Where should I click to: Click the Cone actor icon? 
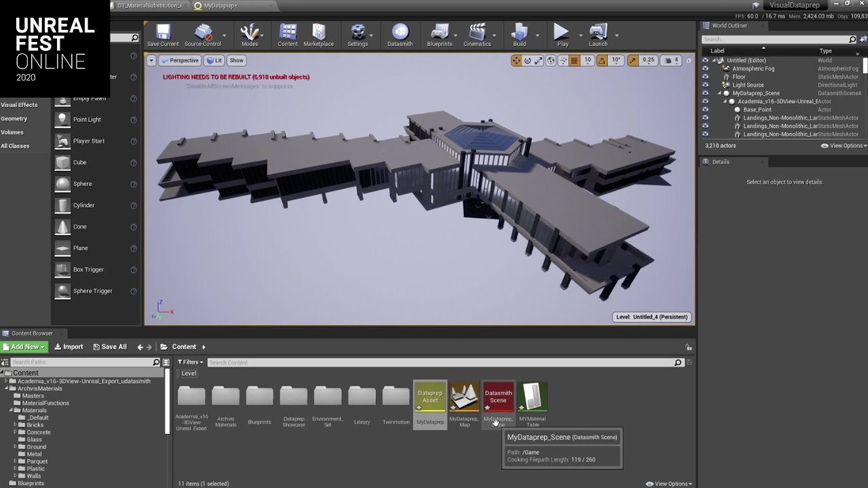tap(62, 227)
